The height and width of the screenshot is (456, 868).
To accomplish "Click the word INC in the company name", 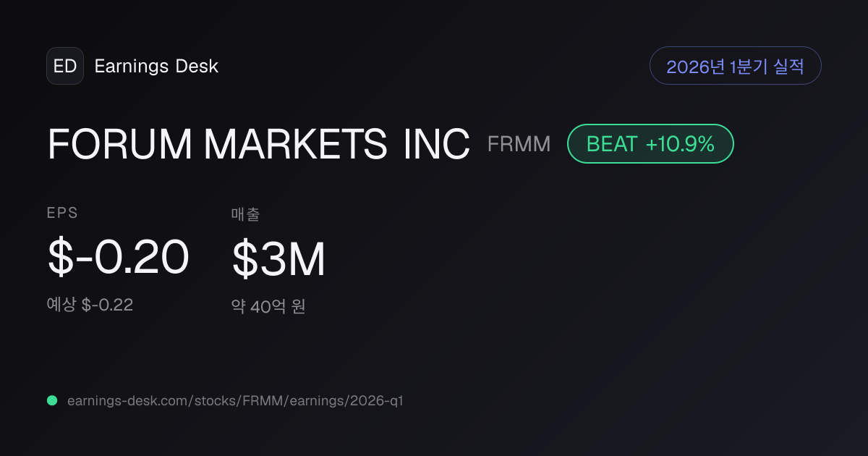I will pyautogui.click(x=437, y=143).
